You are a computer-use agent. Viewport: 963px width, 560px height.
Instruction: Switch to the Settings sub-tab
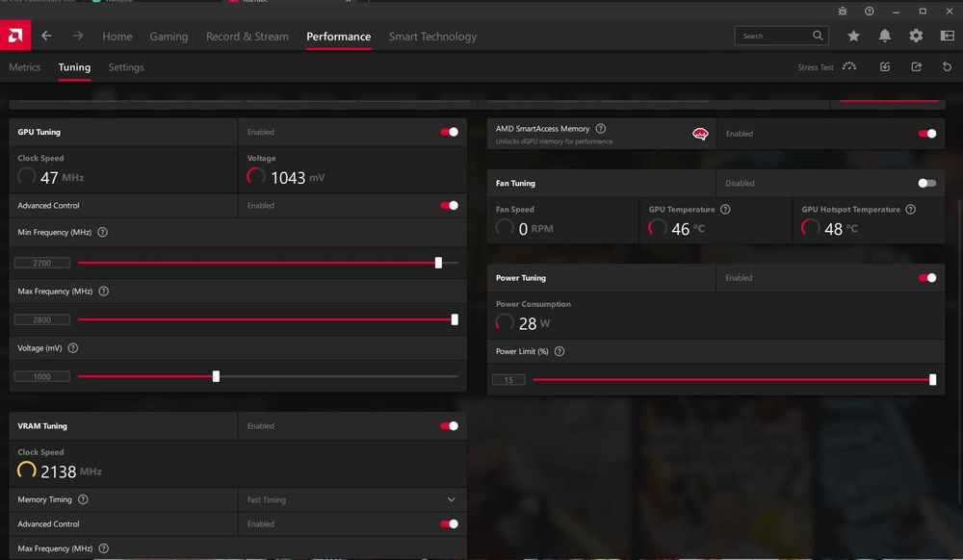point(126,67)
